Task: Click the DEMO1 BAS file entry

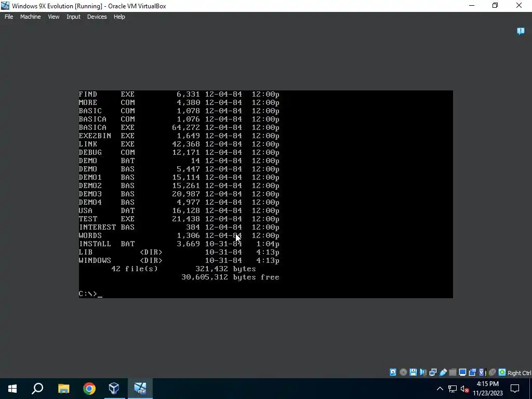Action: pyautogui.click(x=179, y=178)
